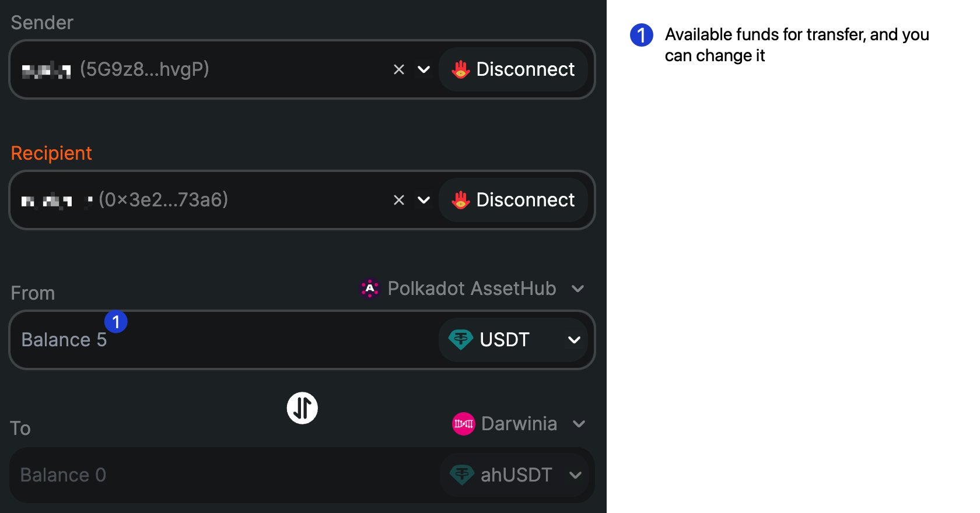
Task: Open the USDT token selector
Action: (574, 340)
